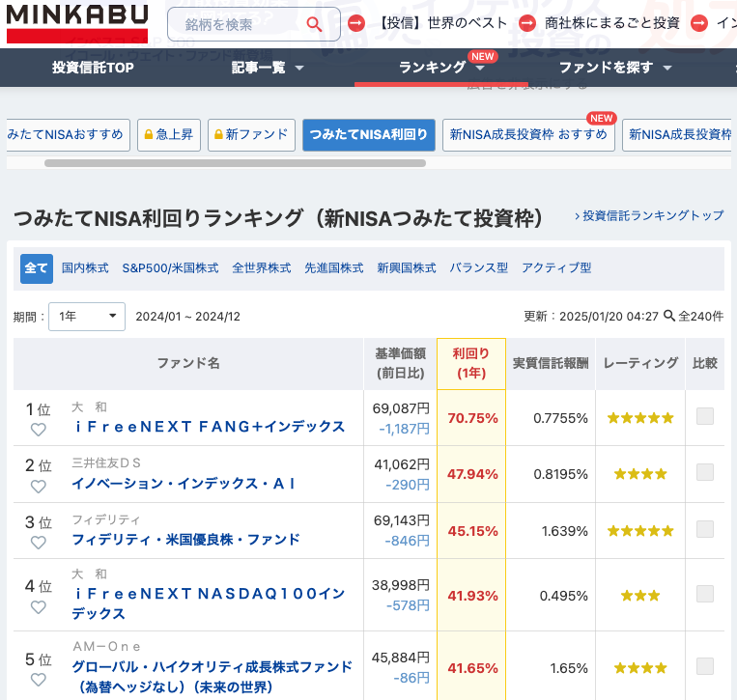Viewport: 737px width, 700px height.
Task: Click the 69,143円 base price
Action: click(x=402, y=520)
